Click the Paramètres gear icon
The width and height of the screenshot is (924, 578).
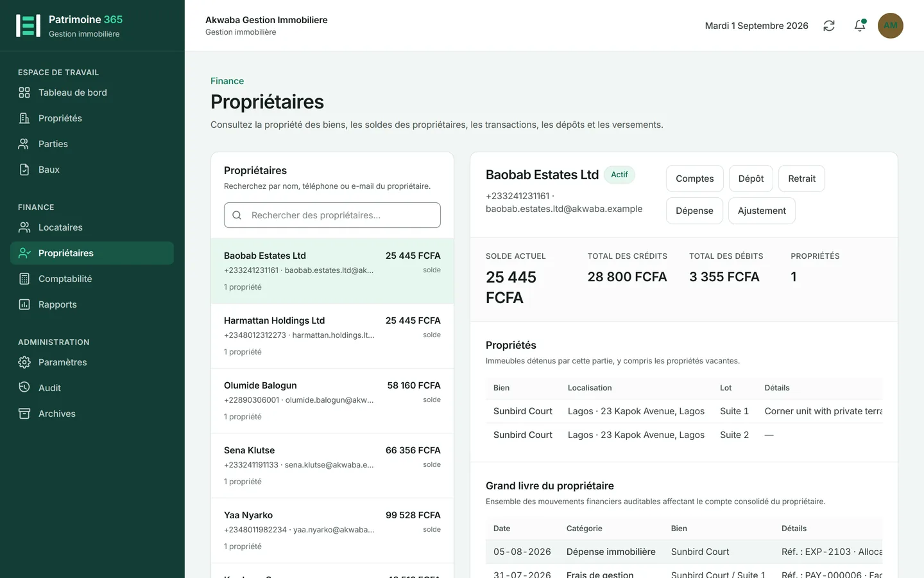pos(24,362)
